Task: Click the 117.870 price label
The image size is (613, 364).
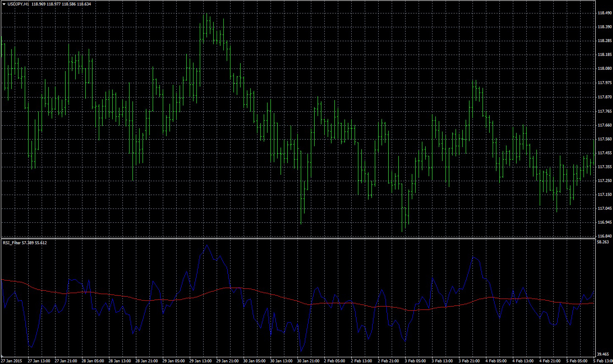Action: [604, 97]
